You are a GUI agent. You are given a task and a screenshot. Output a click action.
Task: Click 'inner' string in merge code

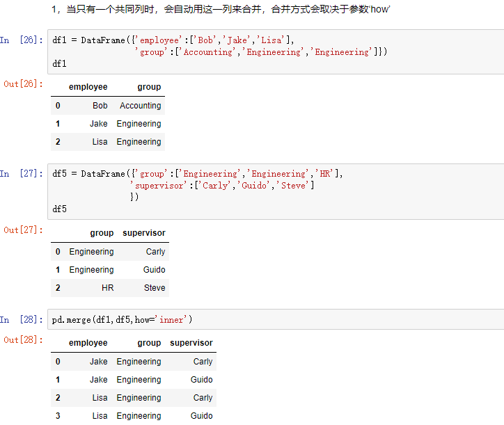pyautogui.click(x=171, y=320)
